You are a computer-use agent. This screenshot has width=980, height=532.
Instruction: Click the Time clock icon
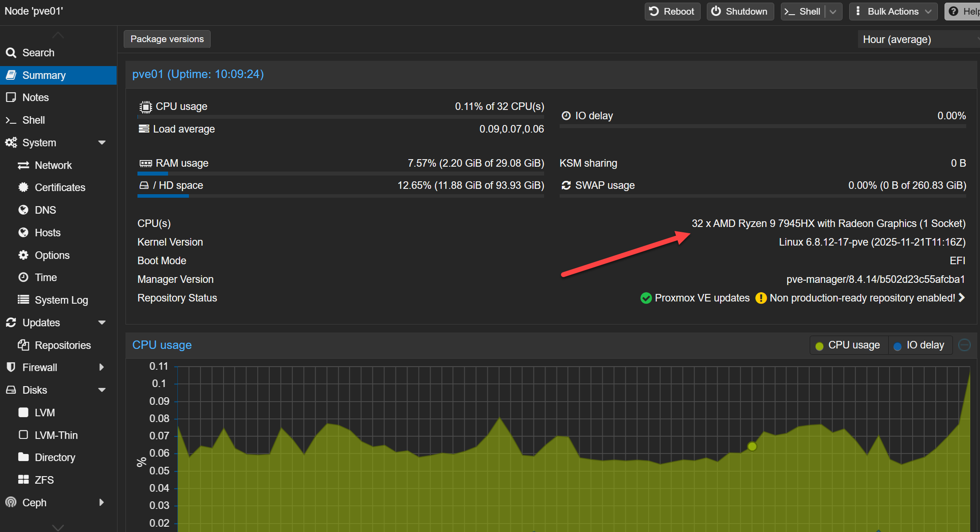(x=23, y=278)
